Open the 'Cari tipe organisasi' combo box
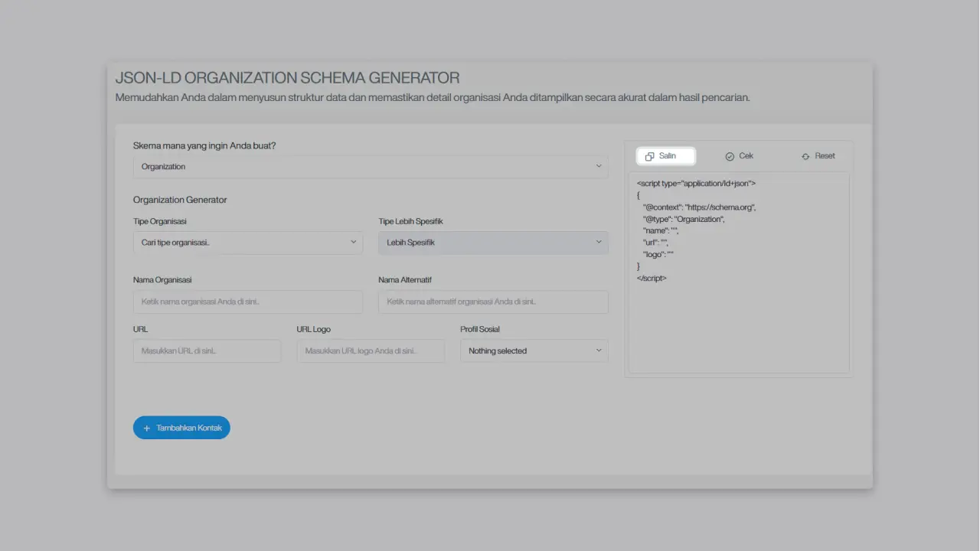 (x=247, y=243)
